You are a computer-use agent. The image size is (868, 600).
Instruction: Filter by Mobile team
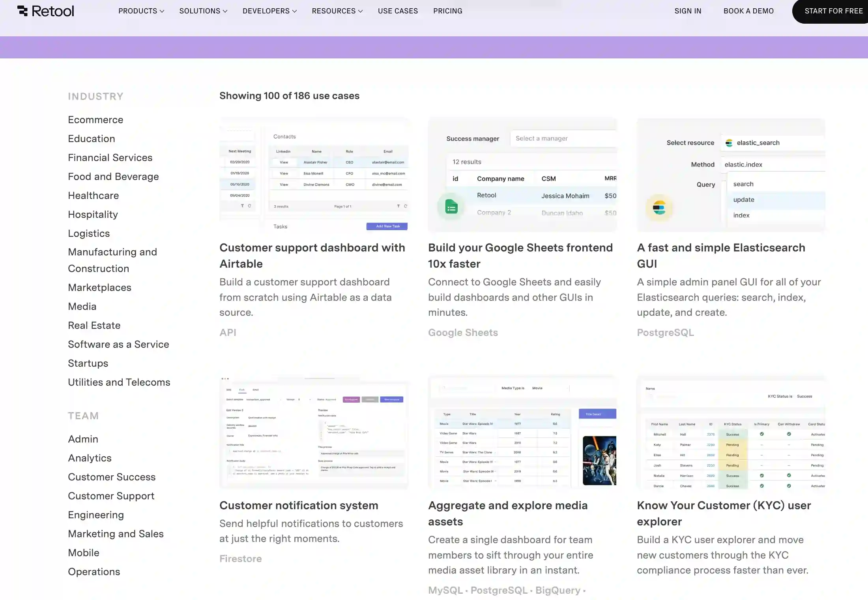84,553
